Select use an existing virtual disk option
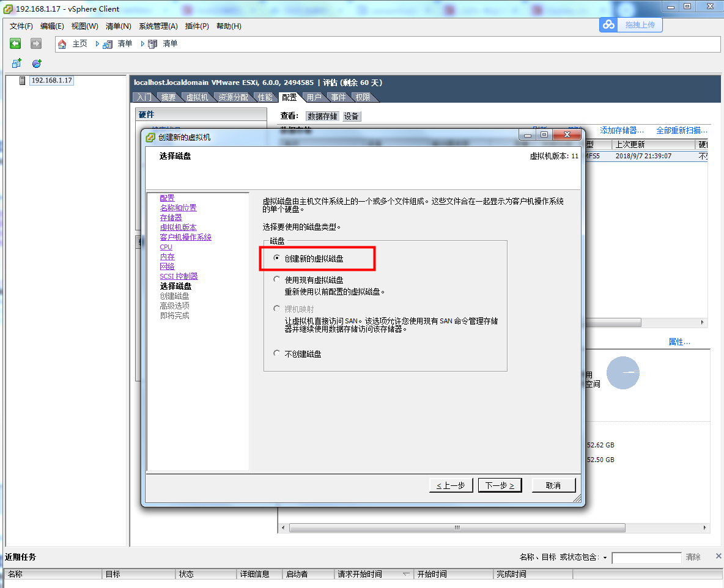Image resolution: width=724 pixels, height=588 pixels. [x=276, y=279]
